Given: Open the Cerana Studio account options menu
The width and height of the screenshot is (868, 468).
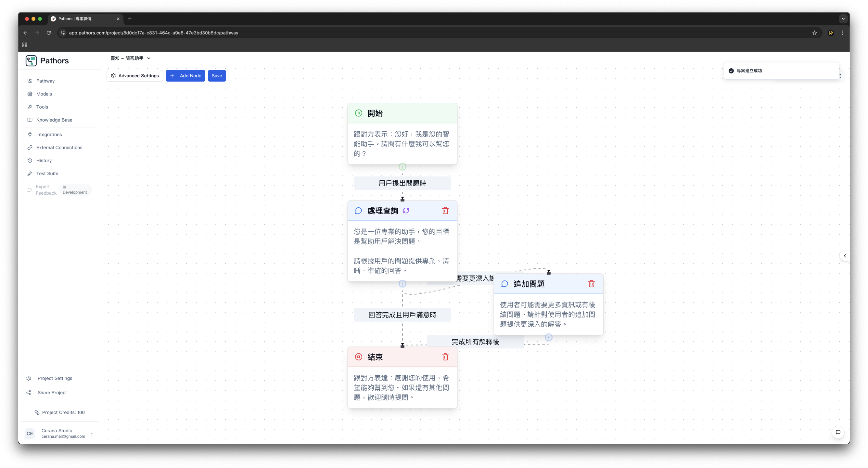Looking at the screenshot, I should 92,433.
